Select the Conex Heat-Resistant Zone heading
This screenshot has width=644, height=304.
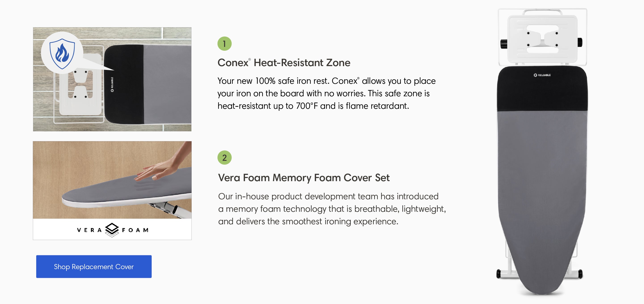pyautogui.click(x=284, y=63)
